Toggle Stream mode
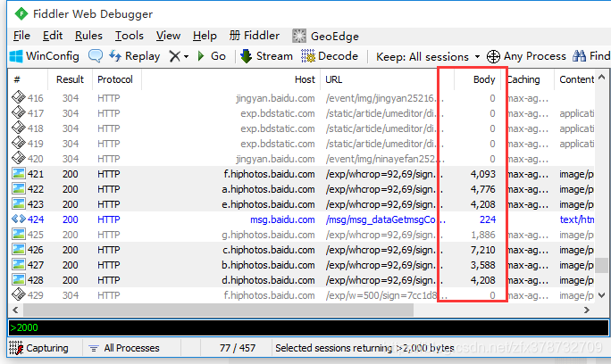This screenshot has width=611, height=364. [266, 56]
